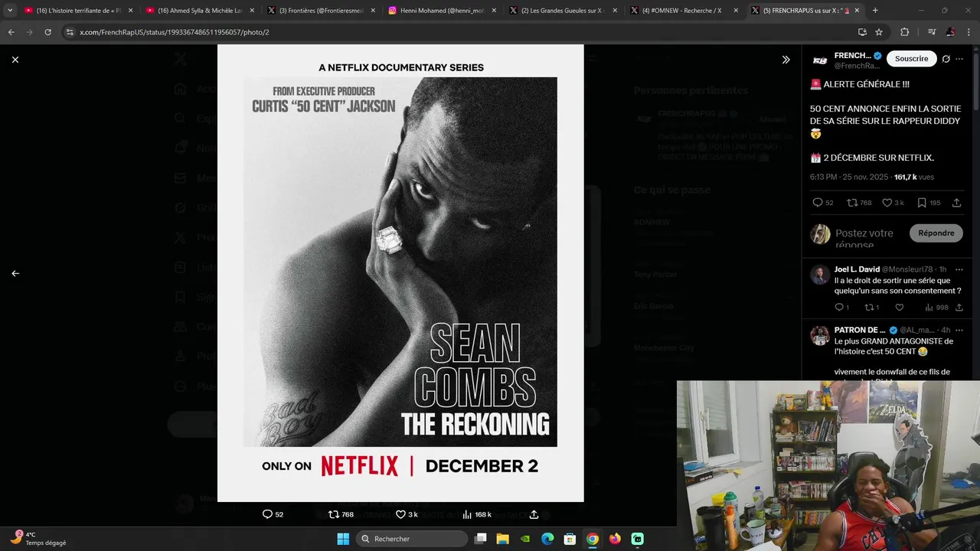Click the Postez votre réponse field

pyautogui.click(x=864, y=238)
